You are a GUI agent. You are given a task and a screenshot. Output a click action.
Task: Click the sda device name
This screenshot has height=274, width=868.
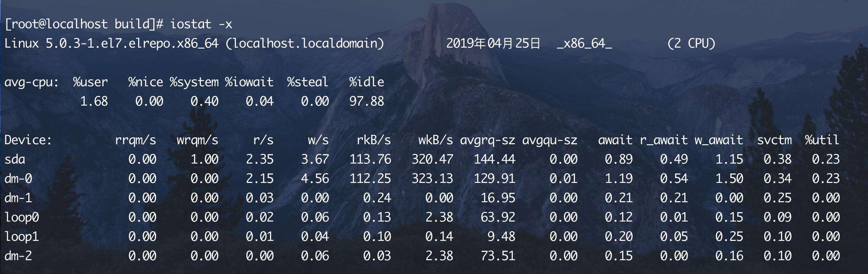[x=15, y=159]
